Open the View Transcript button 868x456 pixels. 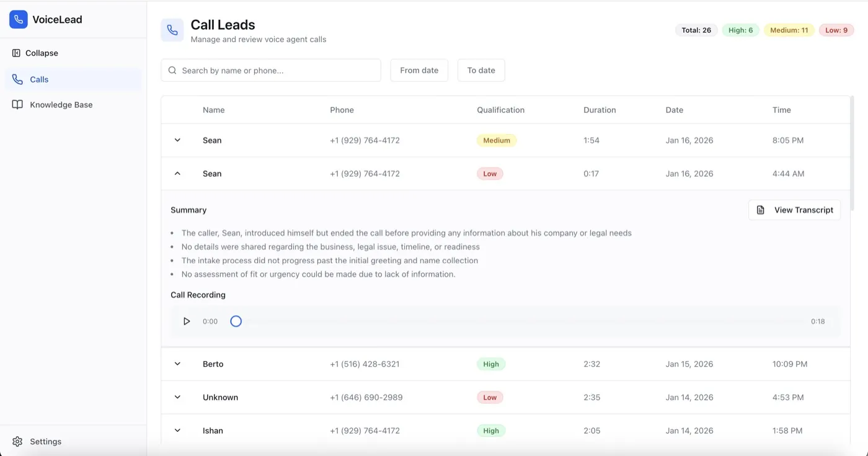795,210
